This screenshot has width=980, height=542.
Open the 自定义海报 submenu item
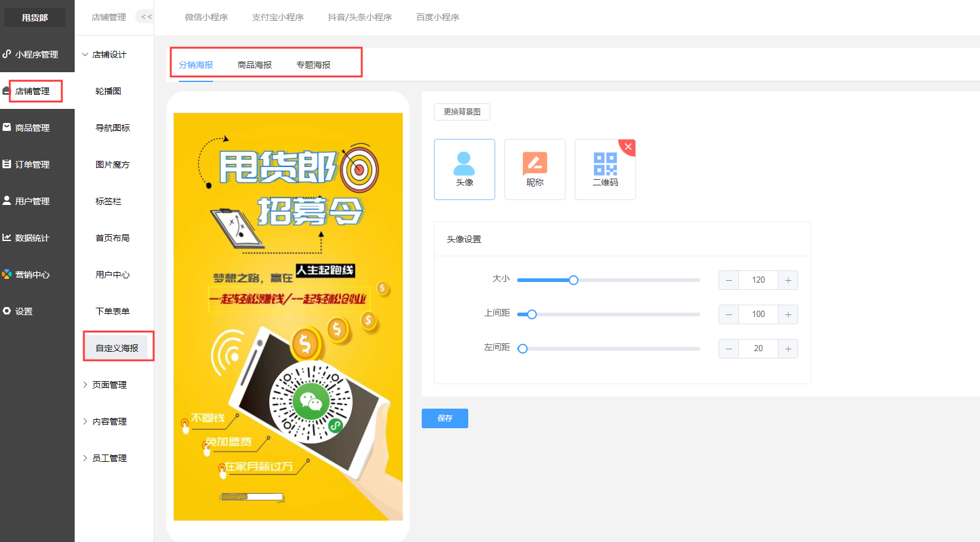117,348
